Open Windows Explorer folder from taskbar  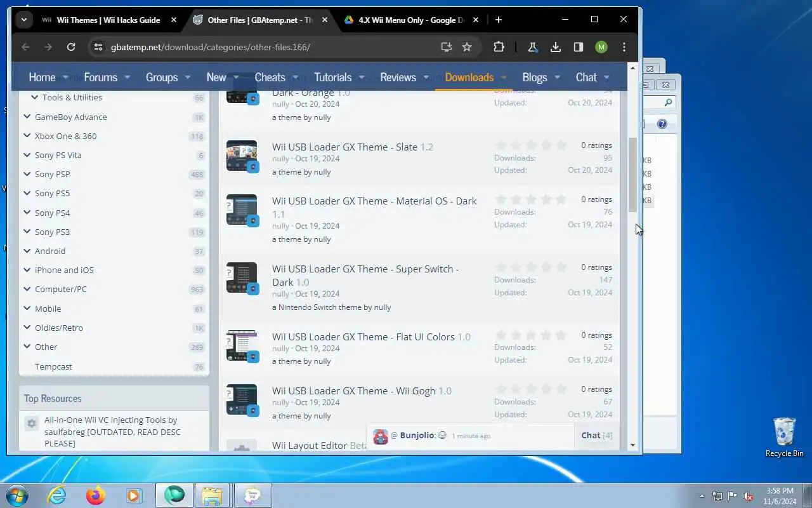click(212, 495)
